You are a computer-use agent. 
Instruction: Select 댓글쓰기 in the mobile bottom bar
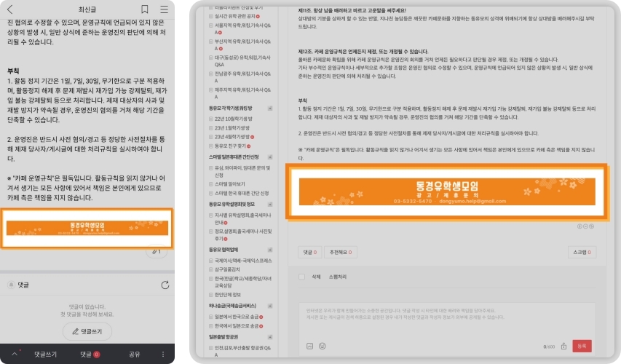(x=45, y=354)
